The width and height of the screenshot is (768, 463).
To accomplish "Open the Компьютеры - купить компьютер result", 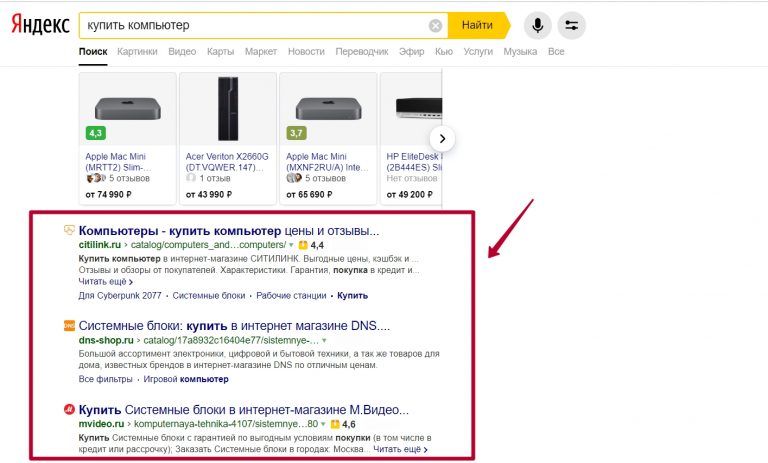I will click(229, 230).
